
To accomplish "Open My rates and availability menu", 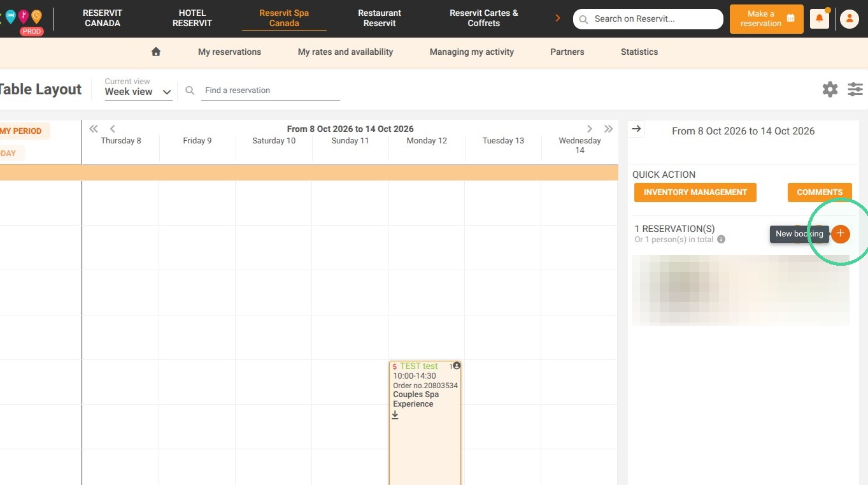I will (x=345, y=52).
